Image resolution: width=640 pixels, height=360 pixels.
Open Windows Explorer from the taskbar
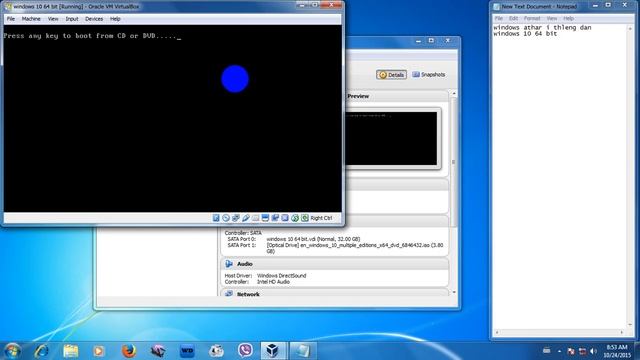click(x=71, y=351)
